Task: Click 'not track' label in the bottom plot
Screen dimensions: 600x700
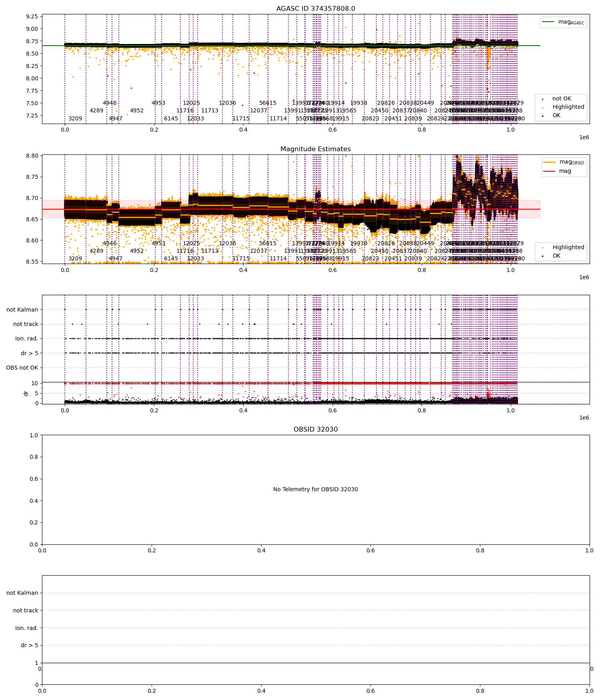Action: coord(26,611)
